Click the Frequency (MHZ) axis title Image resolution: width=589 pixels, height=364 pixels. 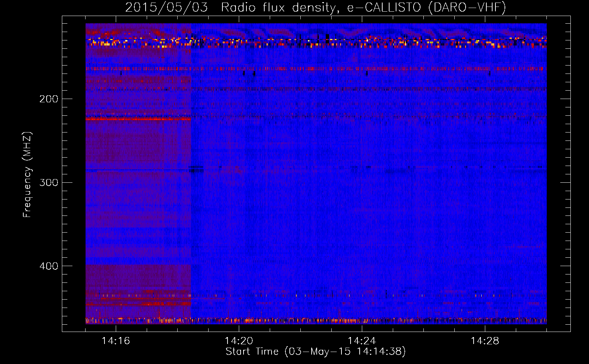click(27, 174)
